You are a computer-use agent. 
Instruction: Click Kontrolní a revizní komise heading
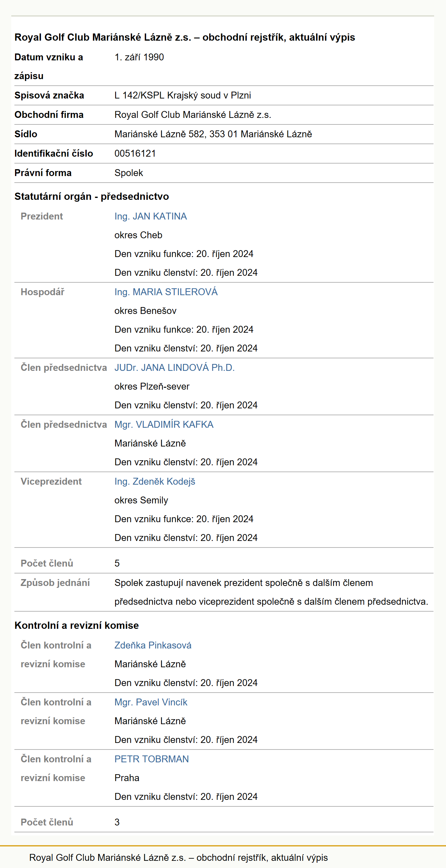[77, 625]
